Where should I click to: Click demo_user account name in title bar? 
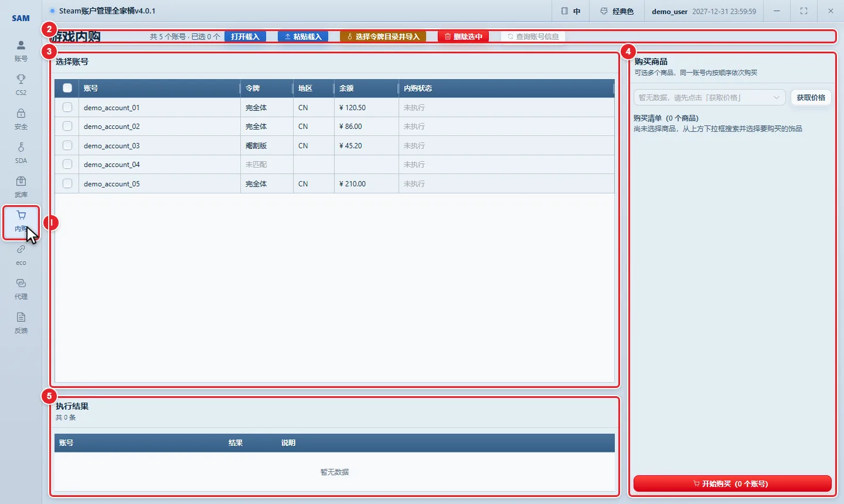point(669,11)
